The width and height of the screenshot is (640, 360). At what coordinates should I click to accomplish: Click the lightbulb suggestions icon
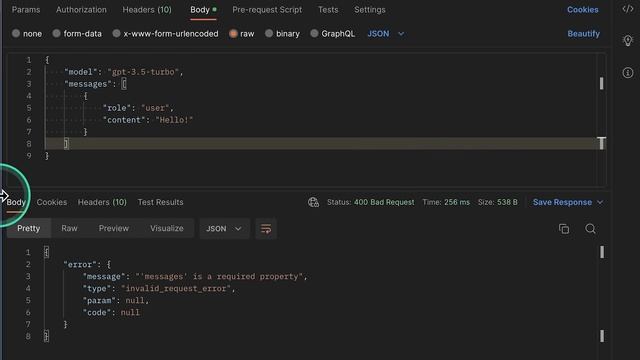pos(628,40)
